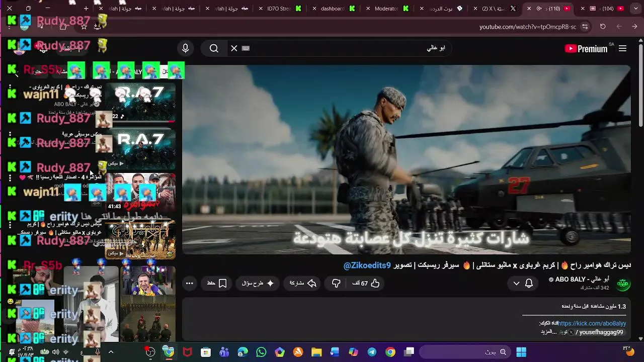Open the sidebar video showing 41:43
Viewport: 644px width, 362px height.
tap(141, 192)
